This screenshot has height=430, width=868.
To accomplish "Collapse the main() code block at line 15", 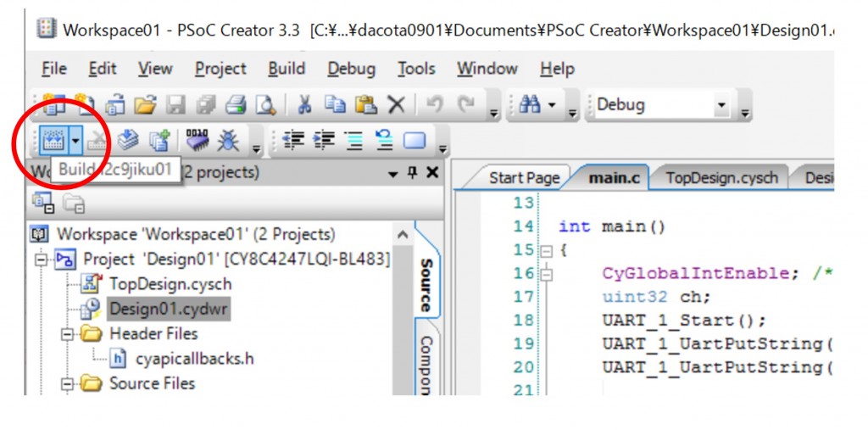I will (547, 251).
